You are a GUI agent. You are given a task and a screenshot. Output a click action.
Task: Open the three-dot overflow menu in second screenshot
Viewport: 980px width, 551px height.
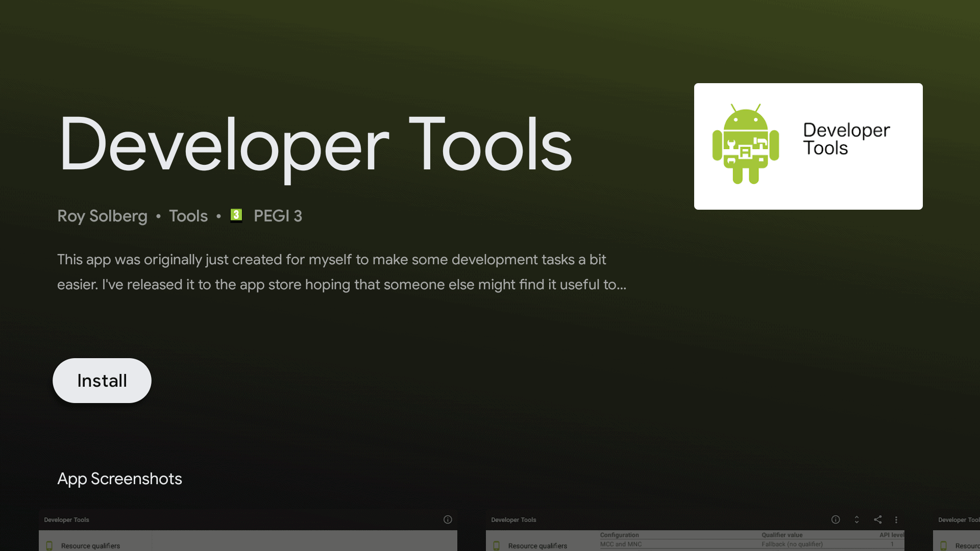(x=896, y=519)
